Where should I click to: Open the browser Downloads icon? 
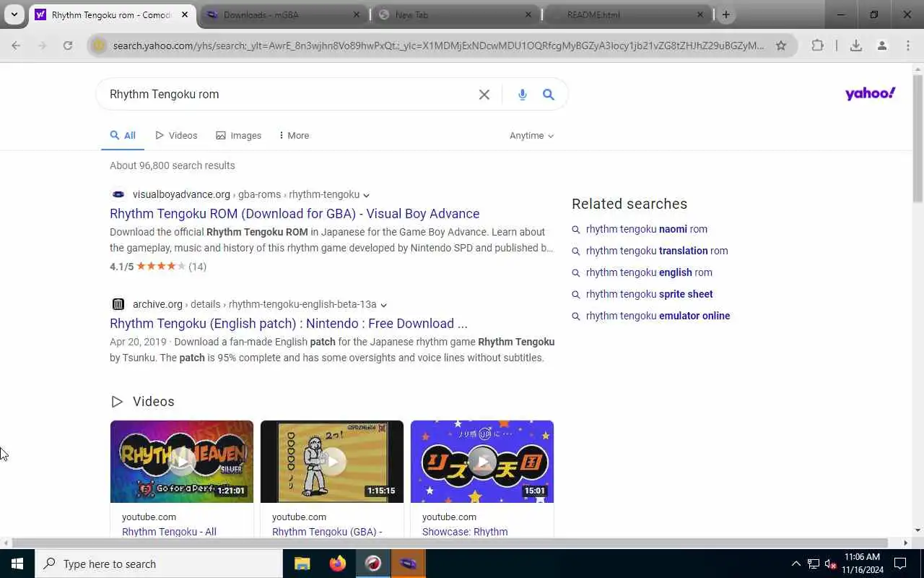(x=856, y=46)
